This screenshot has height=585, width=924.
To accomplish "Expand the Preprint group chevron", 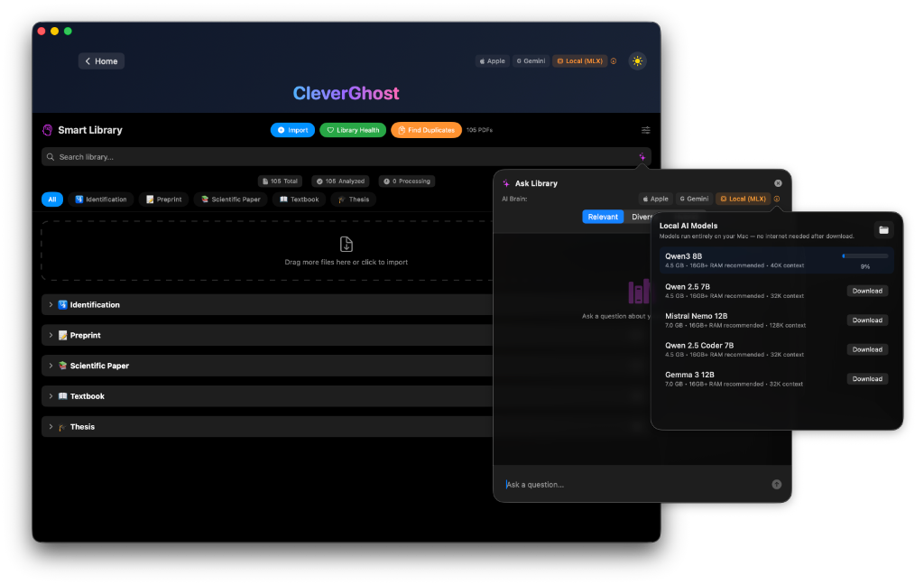I will [x=51, y=336].
